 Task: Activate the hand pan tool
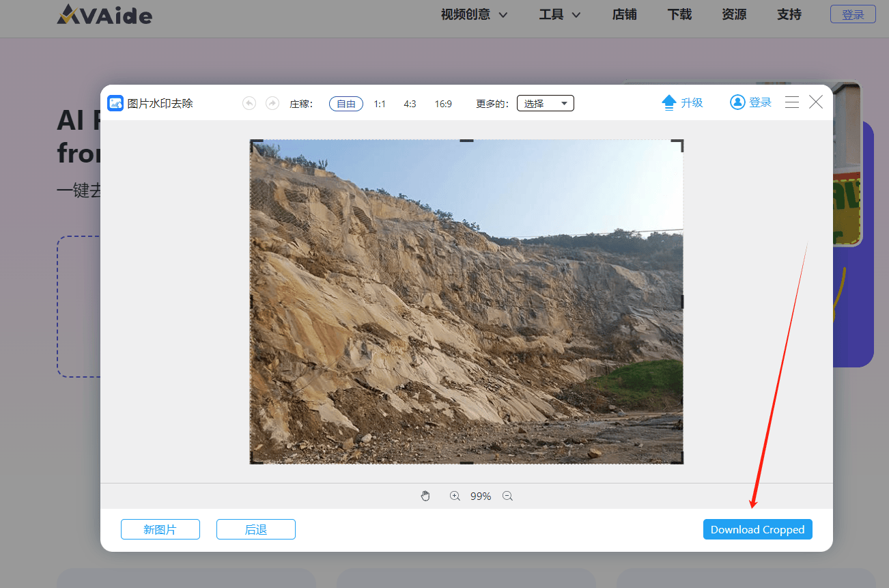(425, 496)
